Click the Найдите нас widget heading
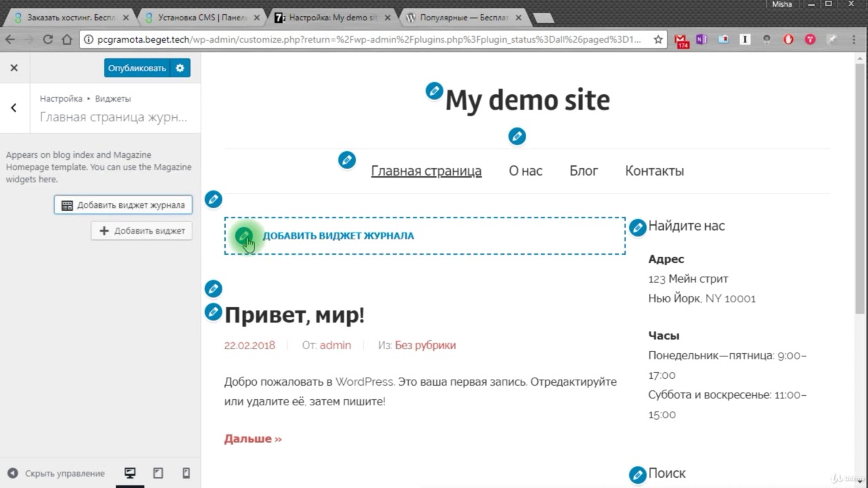 [x=686, y=226]
